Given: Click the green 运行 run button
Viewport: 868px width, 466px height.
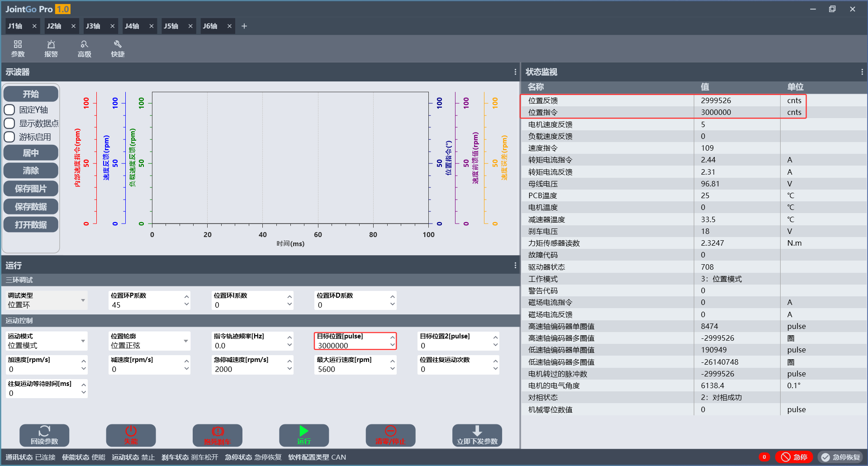Looking at the screenshot, I should coord(304,435).
